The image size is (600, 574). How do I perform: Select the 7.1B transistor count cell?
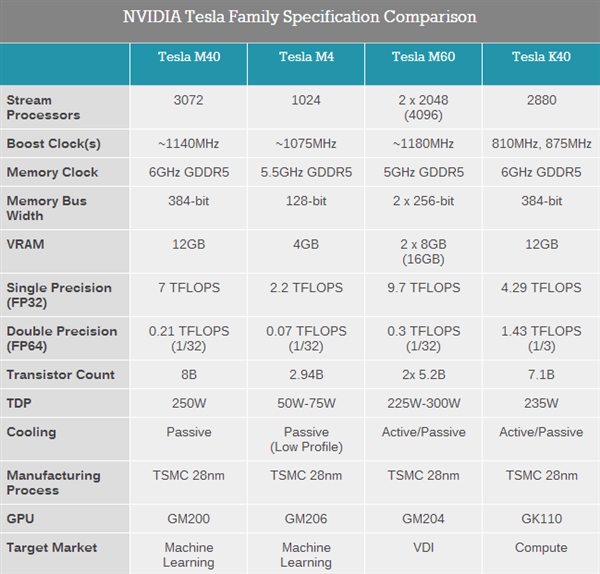click(541, 375)
